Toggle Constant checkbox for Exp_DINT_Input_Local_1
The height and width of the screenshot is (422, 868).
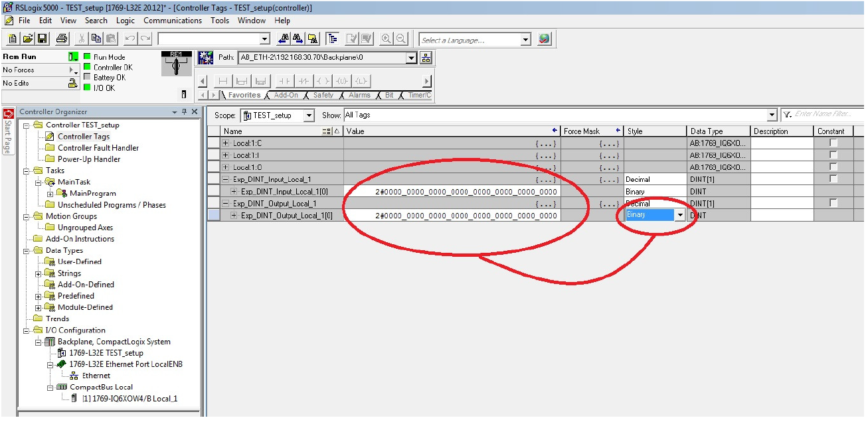[833, 178]
